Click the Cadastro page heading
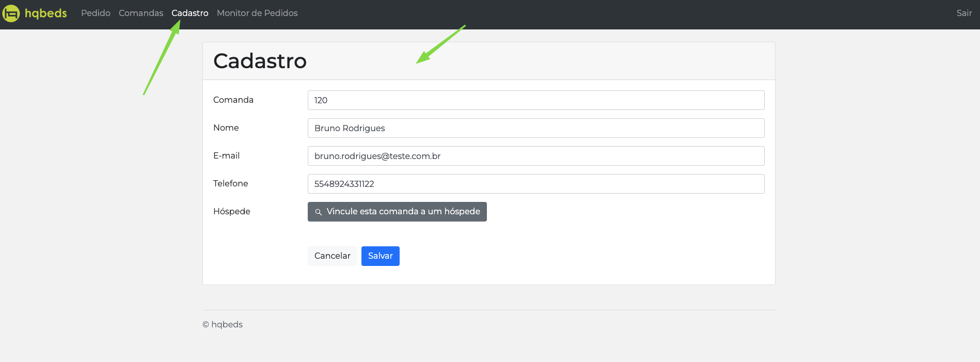Screen dimensions: 980x362 coord(260,61)
